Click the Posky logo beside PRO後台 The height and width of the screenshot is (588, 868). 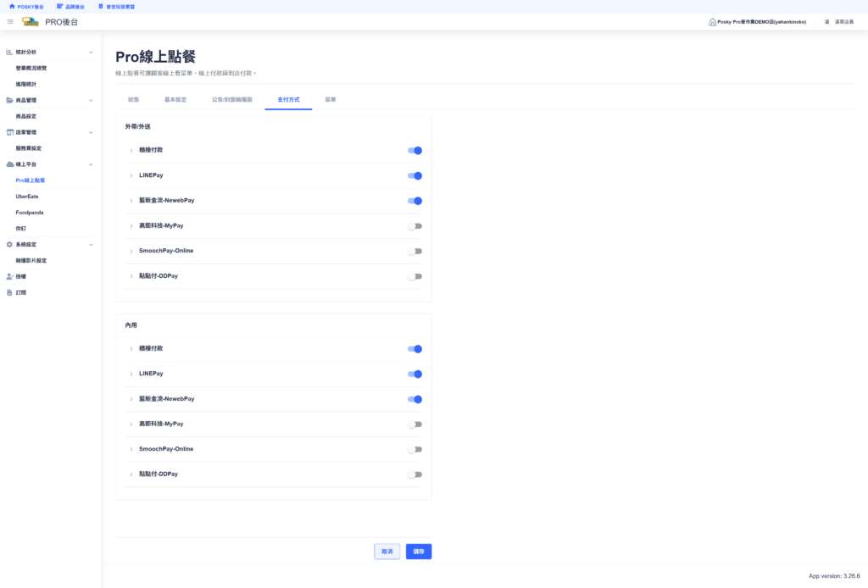point(31,22)
